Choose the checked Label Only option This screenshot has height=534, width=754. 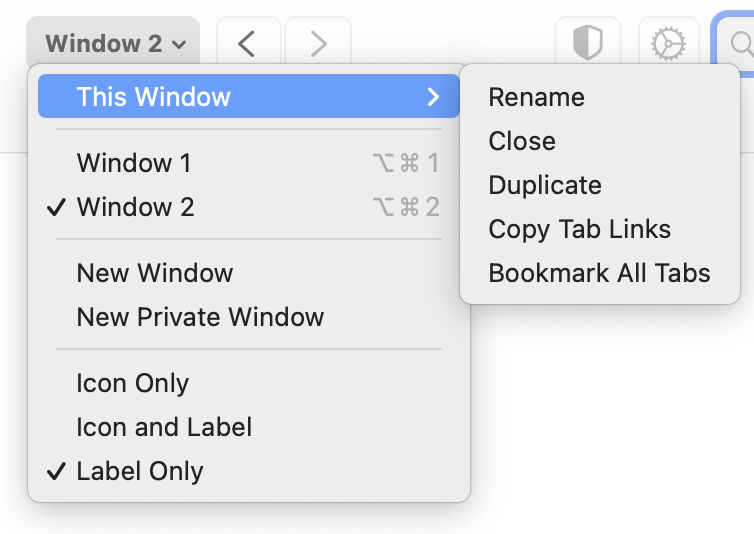(x=140, y=471)
